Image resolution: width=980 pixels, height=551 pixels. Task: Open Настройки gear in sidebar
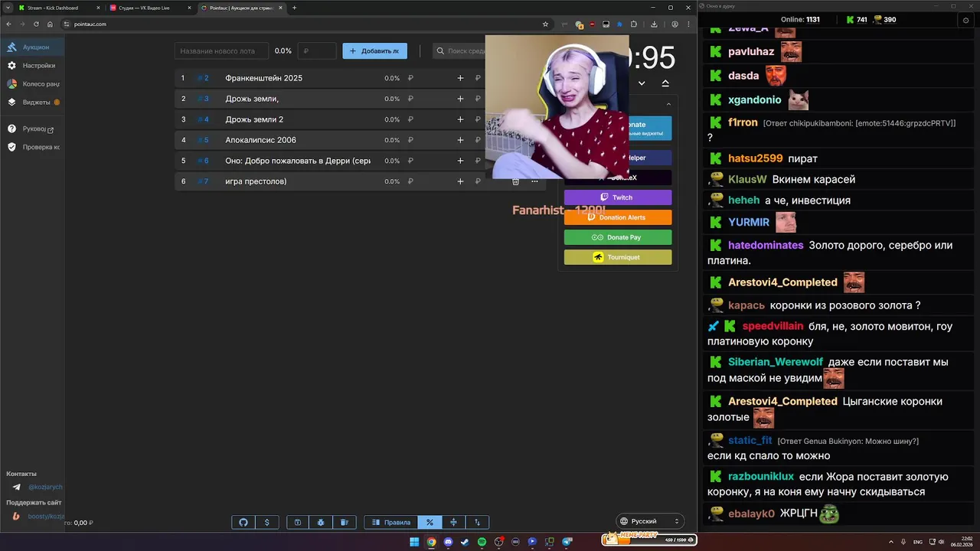[x=32, y=66]
